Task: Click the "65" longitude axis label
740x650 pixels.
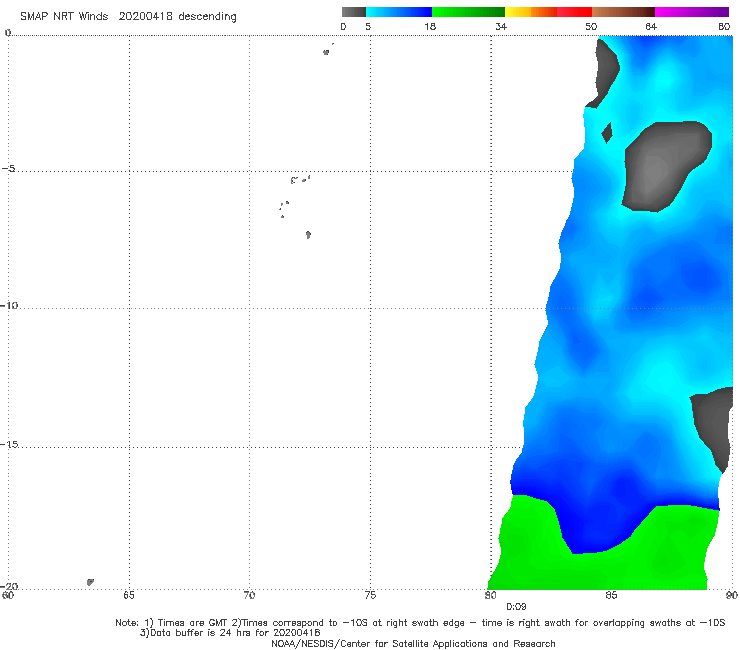Action: click(x=128, y=595)
